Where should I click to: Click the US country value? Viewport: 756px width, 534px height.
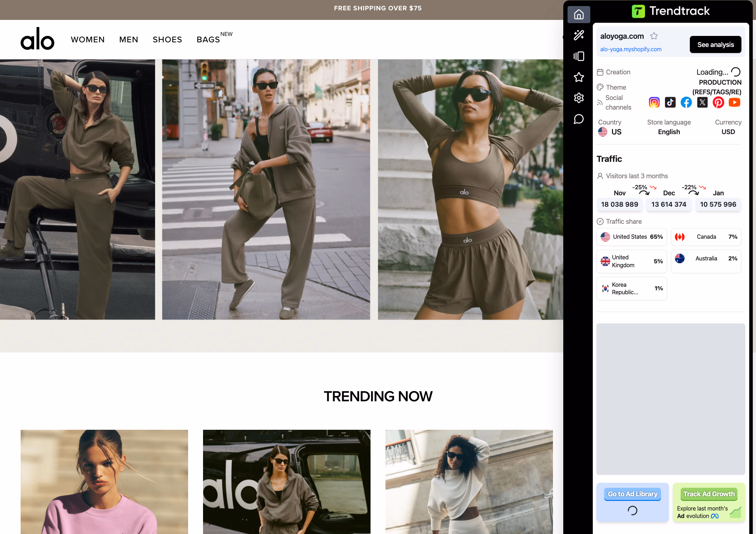click(609, 132)
